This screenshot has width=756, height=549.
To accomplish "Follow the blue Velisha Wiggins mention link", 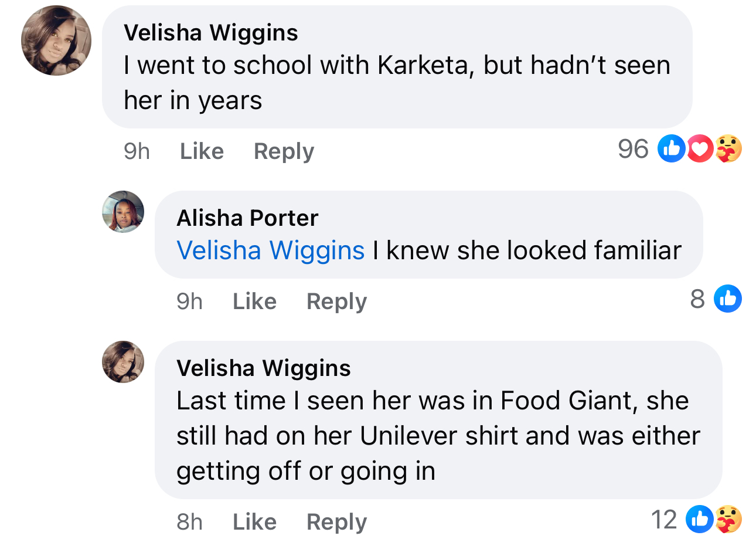I will pos(271,250).
